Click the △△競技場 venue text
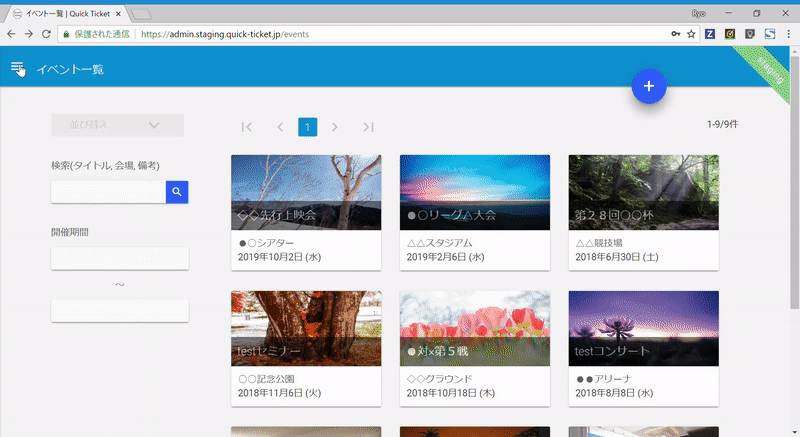Viewport: 800px width, 437px height. 599,243
